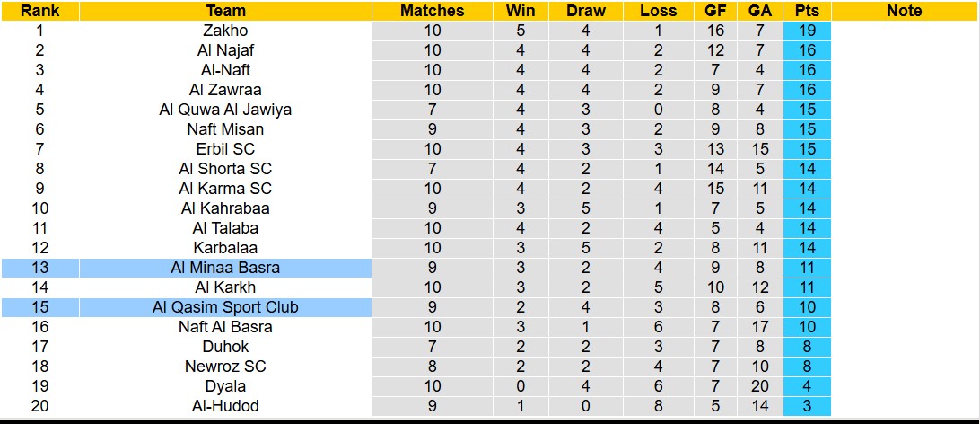This screenshot has height=424, width=980.
Task: Click the Erbil SC team name
Action: pyautogui.click(x=225, y=149)
